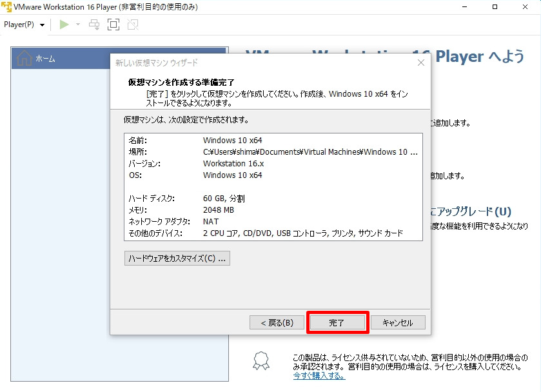The width and height of the screenshot is (541, 392).
Task: Open the 今すぐ購入する link
Action: coord(319,375)
